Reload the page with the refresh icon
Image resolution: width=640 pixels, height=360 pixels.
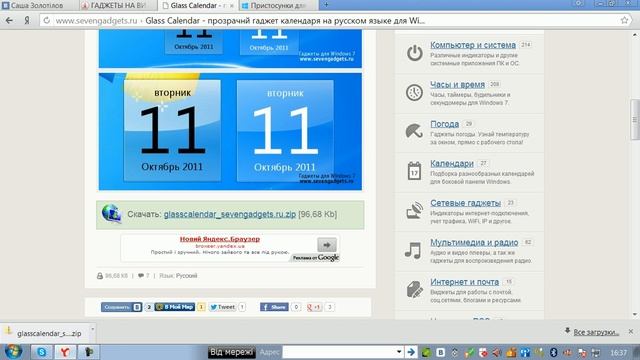(46, 20)
